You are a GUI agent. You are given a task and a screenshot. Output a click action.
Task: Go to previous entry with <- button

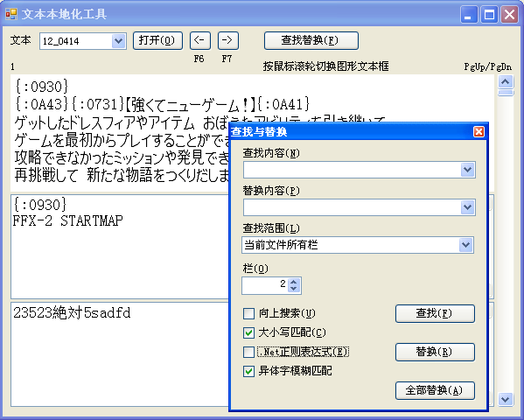(200, 41)
